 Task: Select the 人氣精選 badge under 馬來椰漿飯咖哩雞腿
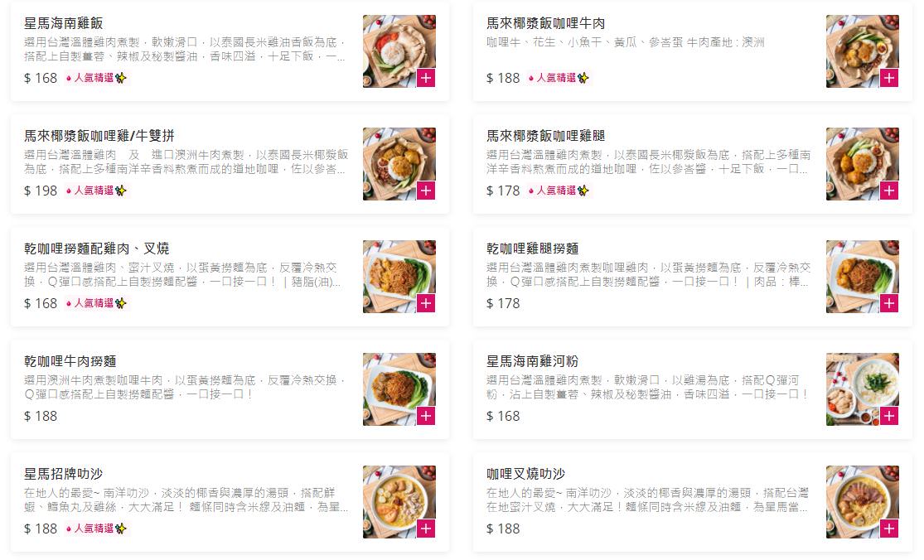pos(559,191)
